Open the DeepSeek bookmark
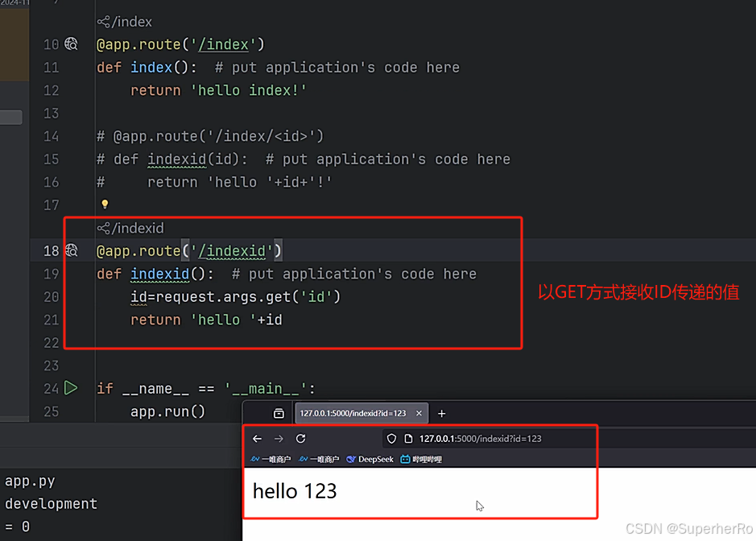This screenshot has width=756, height=541. (370, 459)
